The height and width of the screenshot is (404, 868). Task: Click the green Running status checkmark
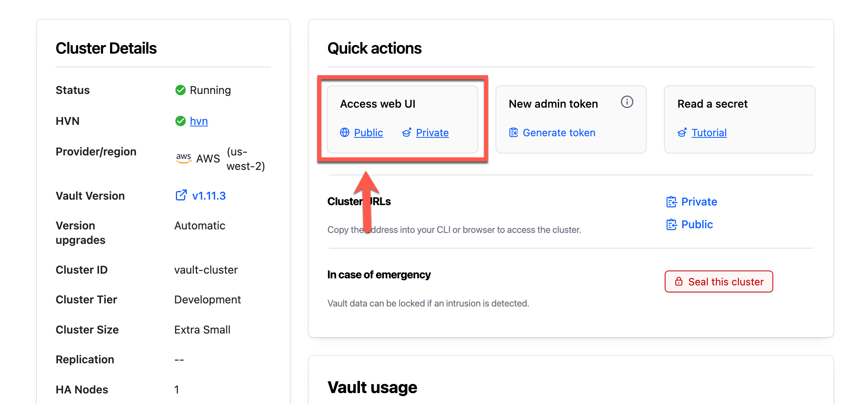click(180, 90)
